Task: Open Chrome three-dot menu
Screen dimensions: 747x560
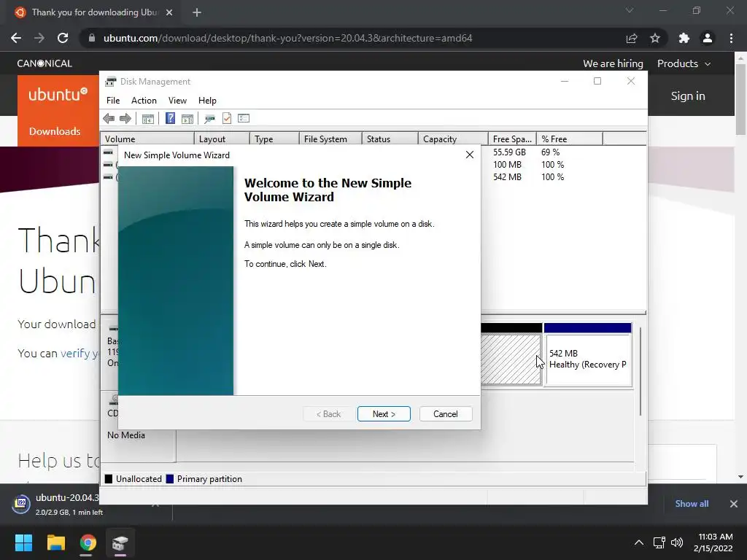Action: point(731,38)
